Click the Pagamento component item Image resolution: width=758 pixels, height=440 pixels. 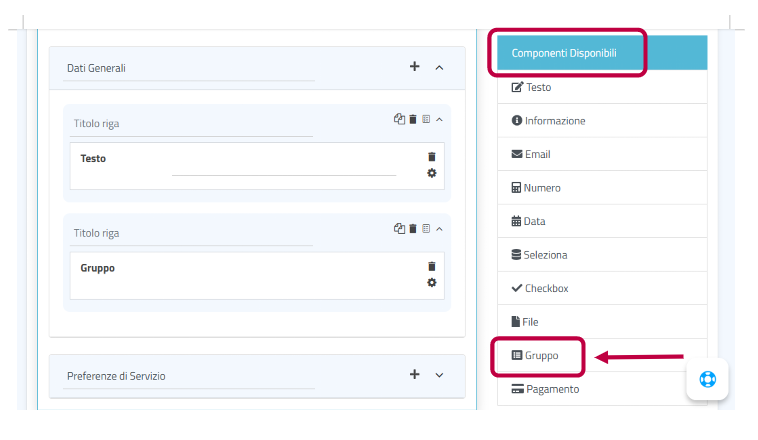545,389
